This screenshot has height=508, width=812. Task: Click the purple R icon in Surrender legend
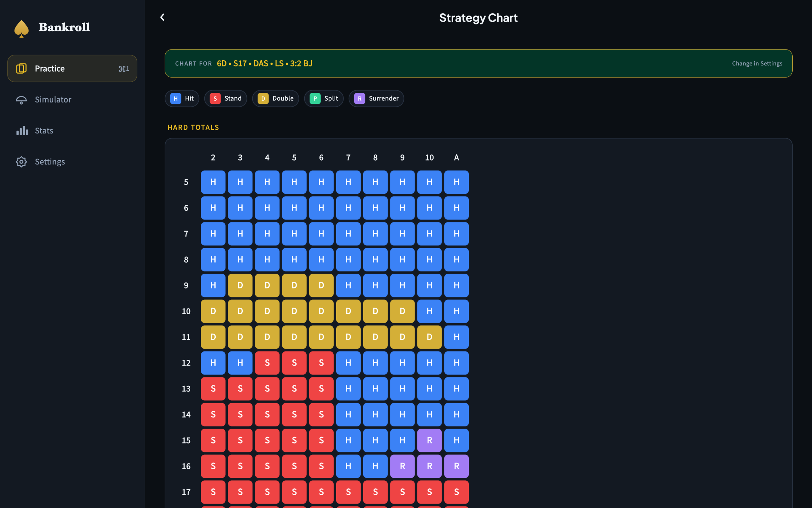(360, 98)
